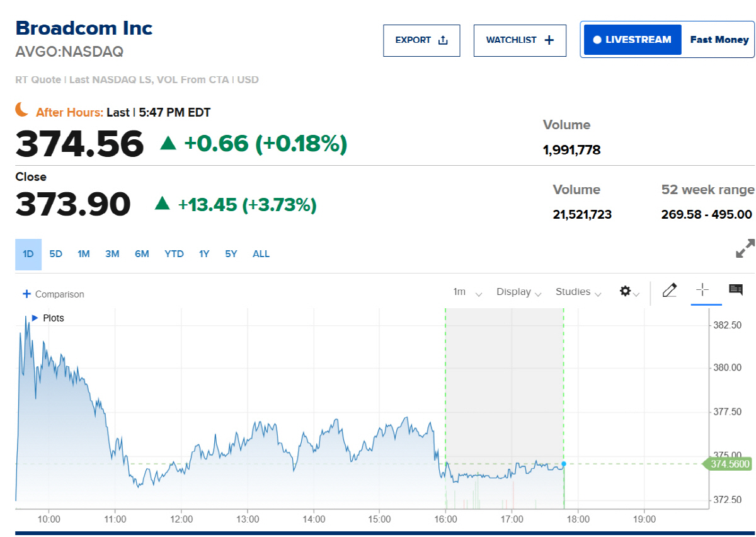Click the LIVESTREAM button
Viewport: 756px width, 537px height.
(633, 40)
